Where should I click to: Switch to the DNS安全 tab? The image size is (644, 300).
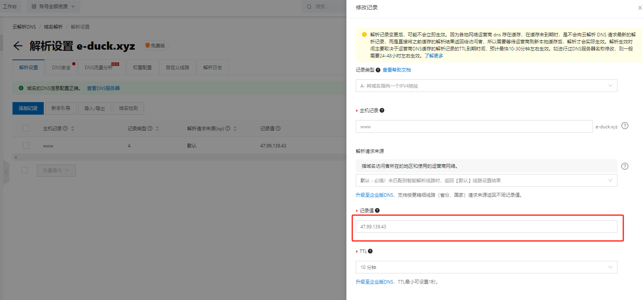pyautogui.click(x=61, y=67)
